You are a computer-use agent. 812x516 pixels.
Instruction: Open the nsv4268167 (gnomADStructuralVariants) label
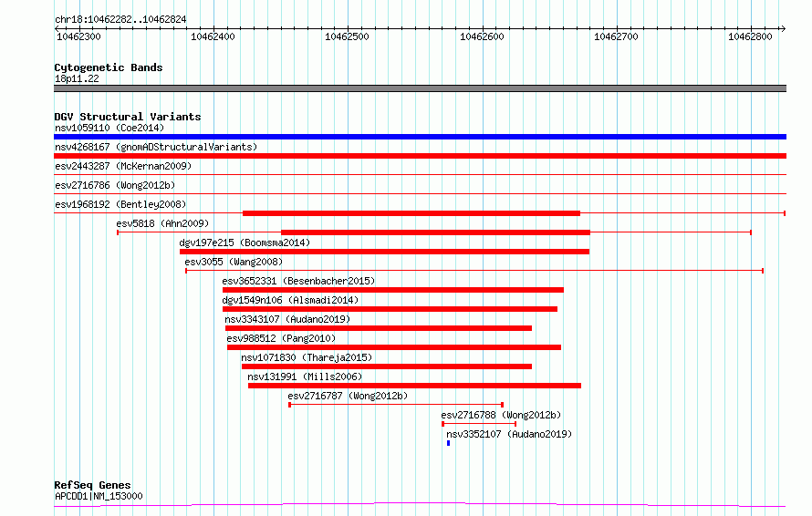click(156, 147)
